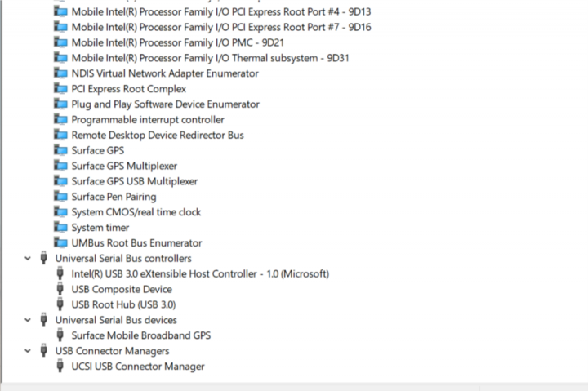Select the Surface Pen Pairing entry

pyautogui.click(x=114, y=197)
